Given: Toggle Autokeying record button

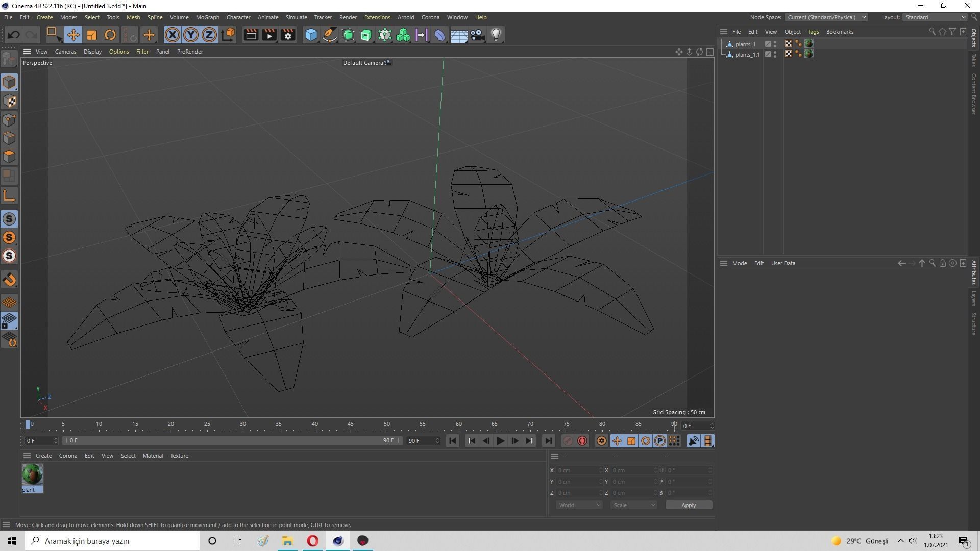Looking at the screenshot, I should point(582,441).
